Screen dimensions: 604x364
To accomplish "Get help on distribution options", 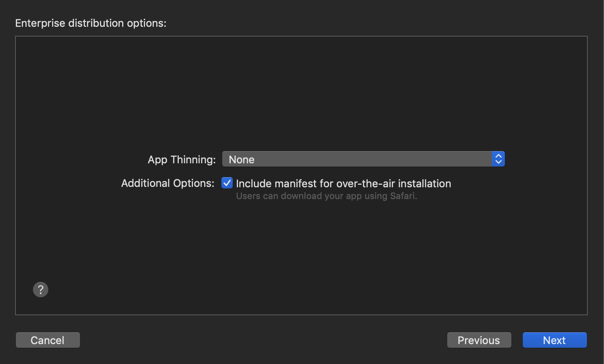I will click(x=41, y=290).
